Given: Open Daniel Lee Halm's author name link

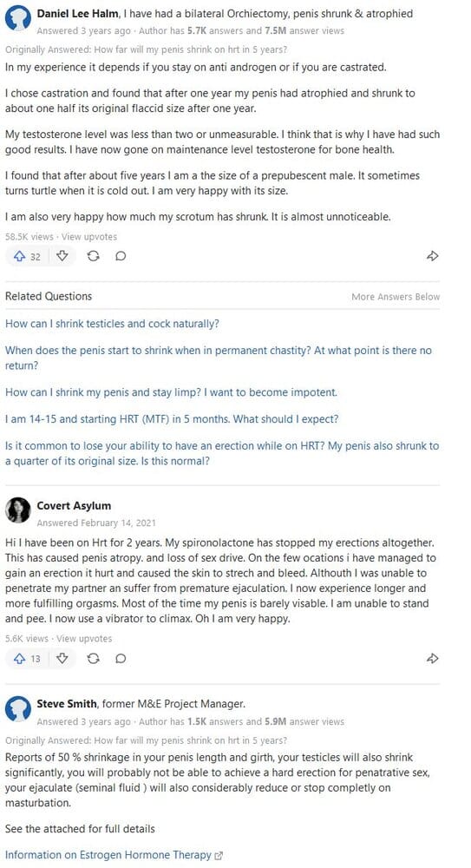Looking at the screenshot, I should click(77, 14).
